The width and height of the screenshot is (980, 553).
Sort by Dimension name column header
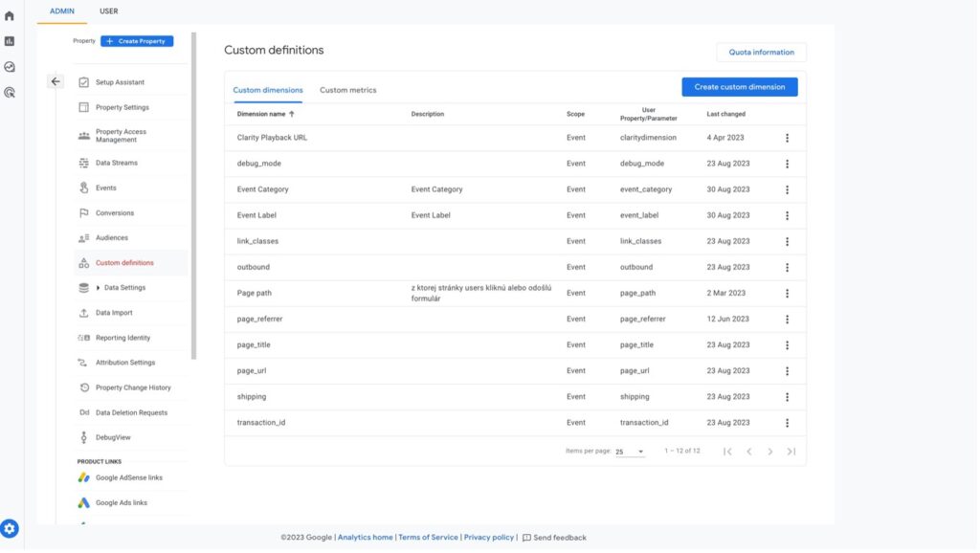[x=265, y=114]
